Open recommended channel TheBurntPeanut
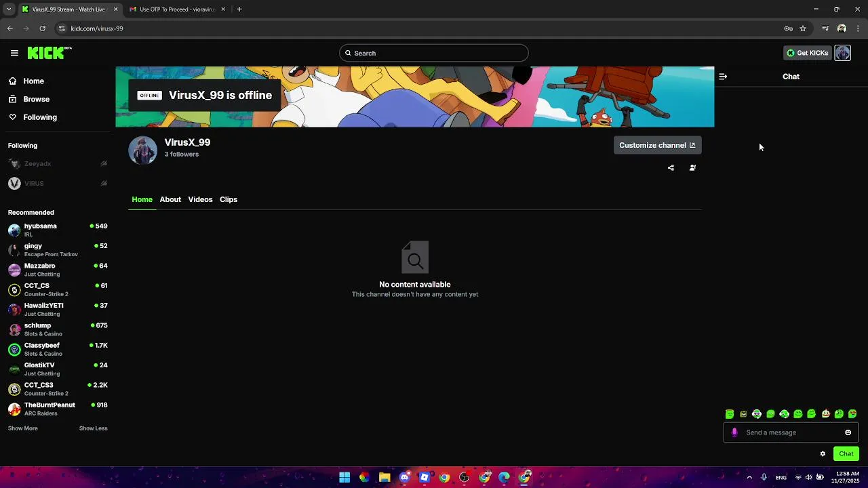Image resolution: width=868 pixels, height=488 pixels. (57, 409)
